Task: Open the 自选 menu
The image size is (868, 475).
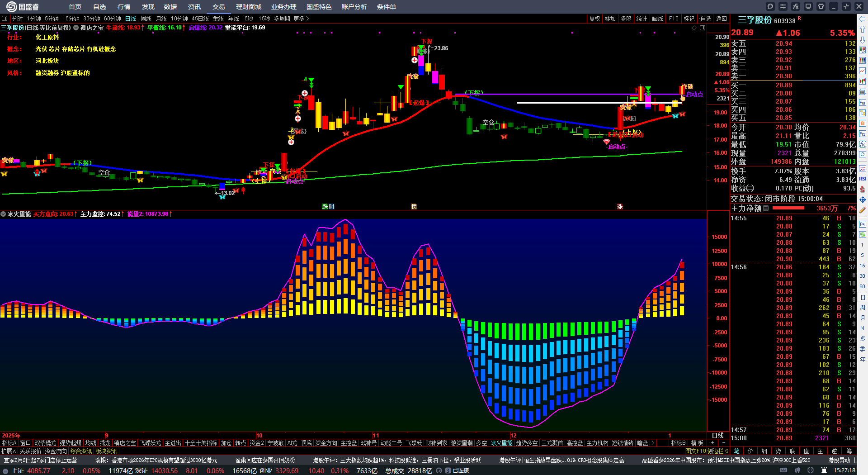Action: pyautogui.click(x=99, y=7)
